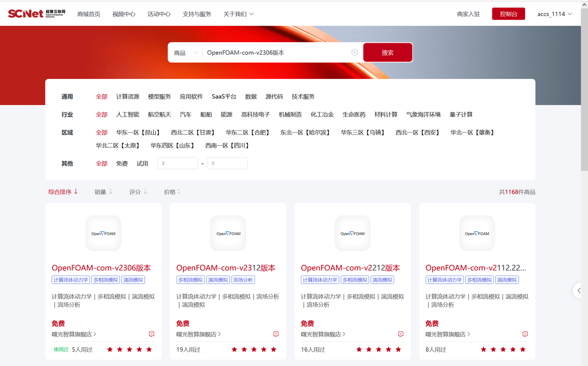588x366 pixels.
Task: Click the minimum price input field
Action: point(178,163)
